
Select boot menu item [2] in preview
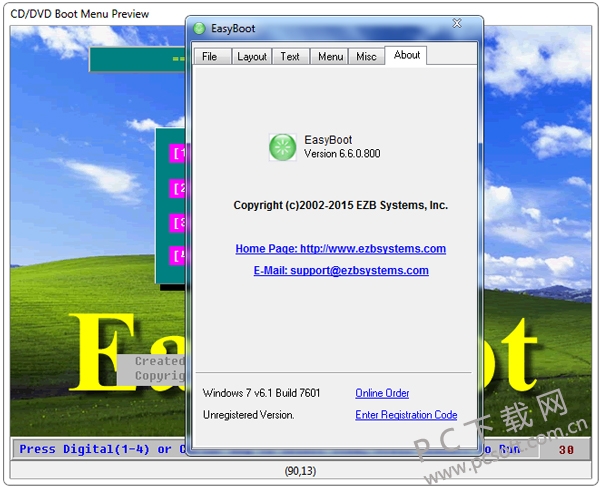[x=178, y=188]
